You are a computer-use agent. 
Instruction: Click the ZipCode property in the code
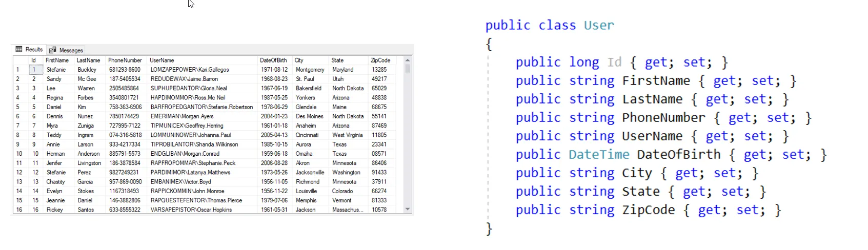tap(649, 210)
